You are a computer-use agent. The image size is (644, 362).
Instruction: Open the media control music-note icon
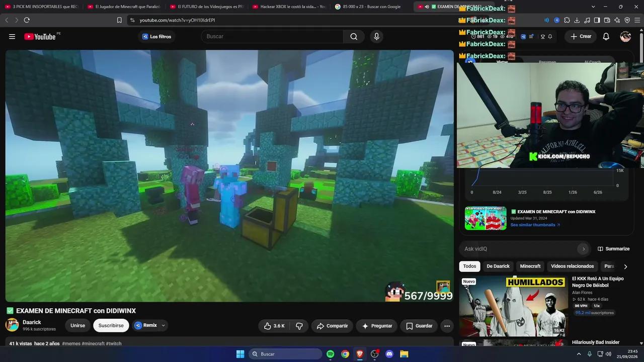click(587, 20)
